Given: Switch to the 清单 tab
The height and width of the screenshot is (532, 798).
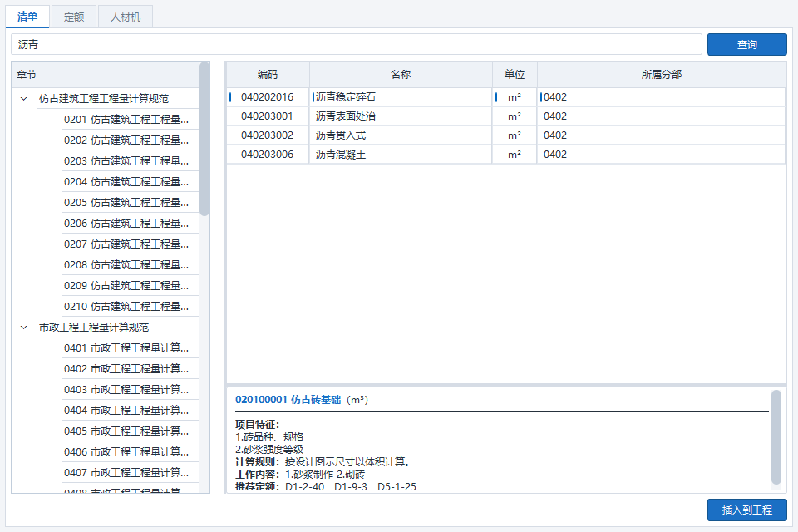Looking at the screenshot, I should [x=27, y=17].
